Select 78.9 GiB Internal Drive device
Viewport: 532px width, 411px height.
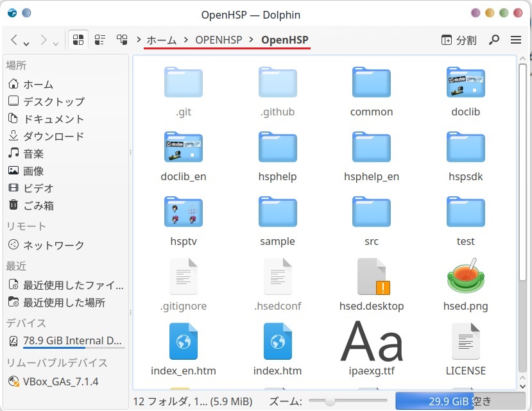66,341
